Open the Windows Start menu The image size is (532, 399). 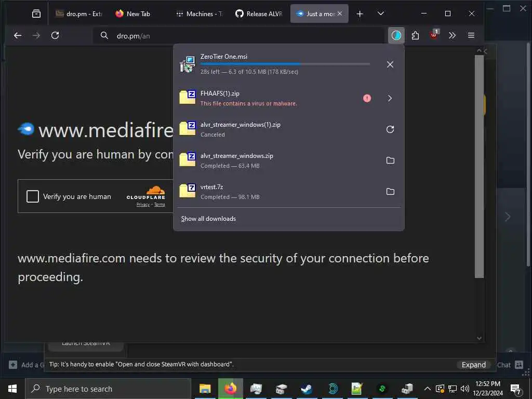(x=12, y=389)
